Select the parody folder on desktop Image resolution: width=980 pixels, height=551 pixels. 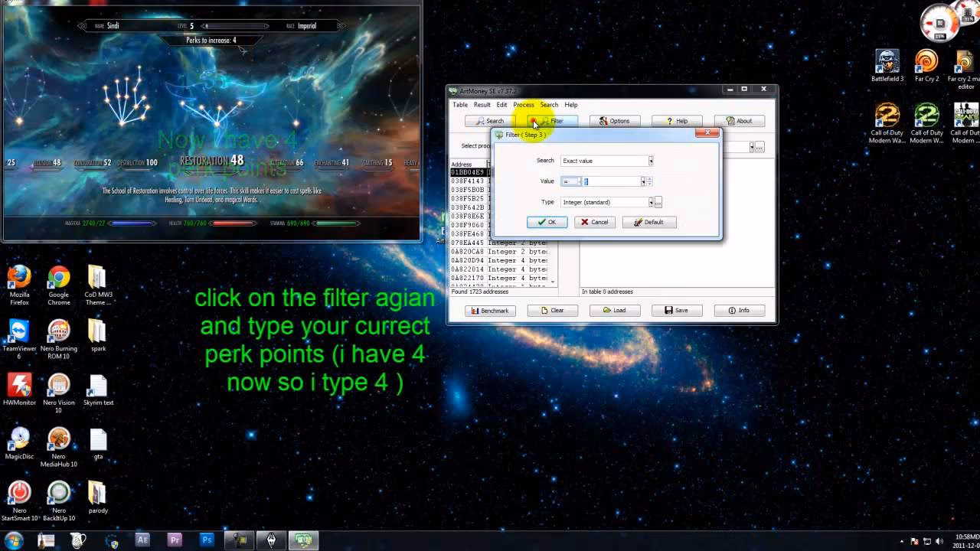pos(97,497)
